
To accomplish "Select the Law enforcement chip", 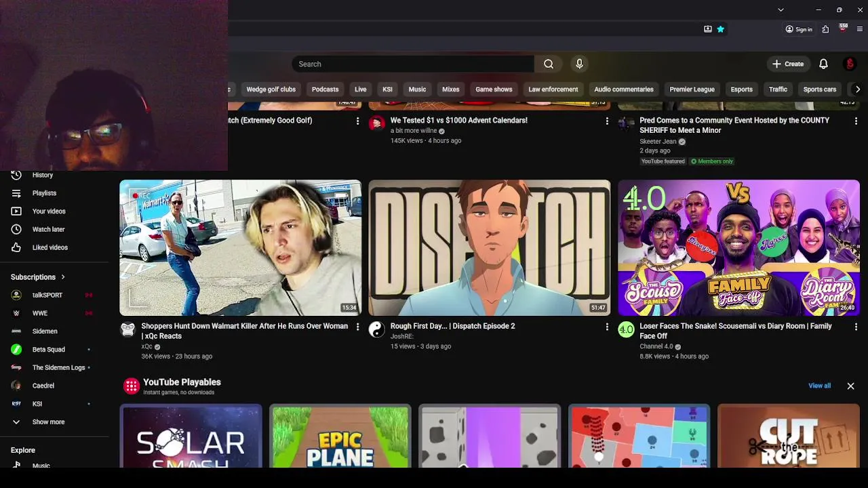I will point(553,89).
